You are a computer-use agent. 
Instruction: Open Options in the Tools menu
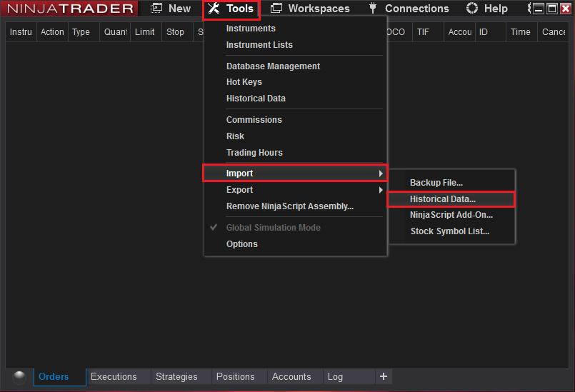pos(242,244)
